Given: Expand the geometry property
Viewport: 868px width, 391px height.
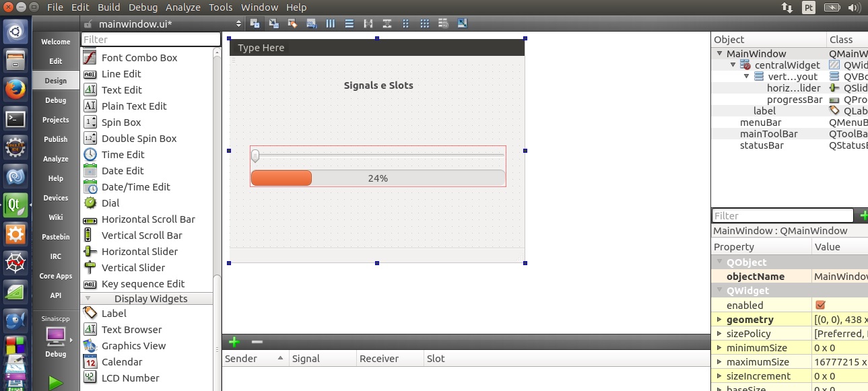Looking at the screenshot, I should pos(719,320).
